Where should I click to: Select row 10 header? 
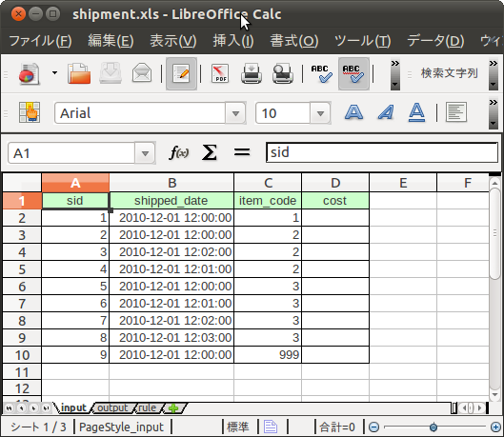(x=22, y=355)
